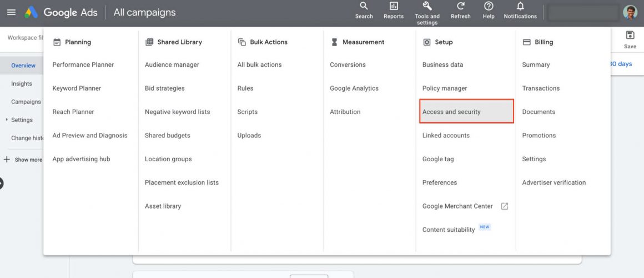644x278 pixels.
Task: Open Advertiser verification under Billing
Action: 554,183
